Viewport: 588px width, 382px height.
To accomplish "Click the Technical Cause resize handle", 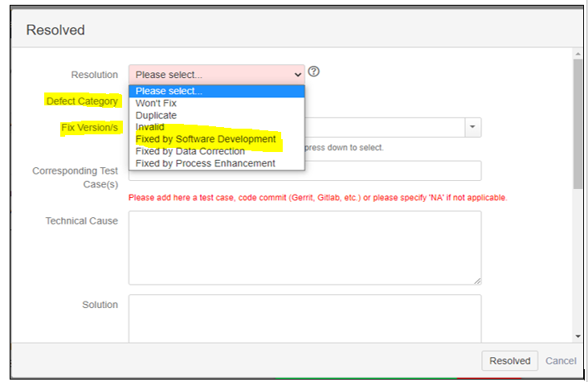I will (x=477, y=281).
